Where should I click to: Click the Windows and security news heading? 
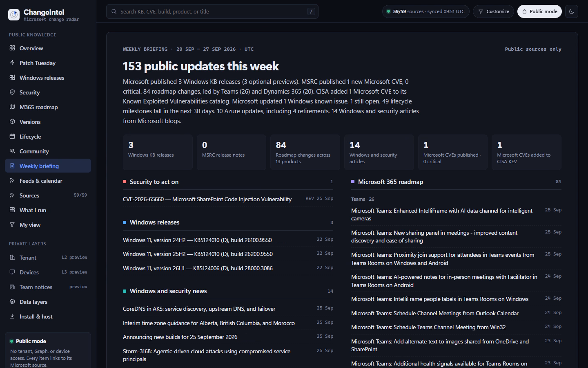[168, 291]
